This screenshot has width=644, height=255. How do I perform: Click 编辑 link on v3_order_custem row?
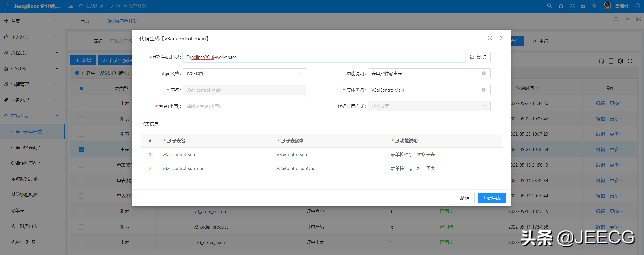click(x=600, y=211)
